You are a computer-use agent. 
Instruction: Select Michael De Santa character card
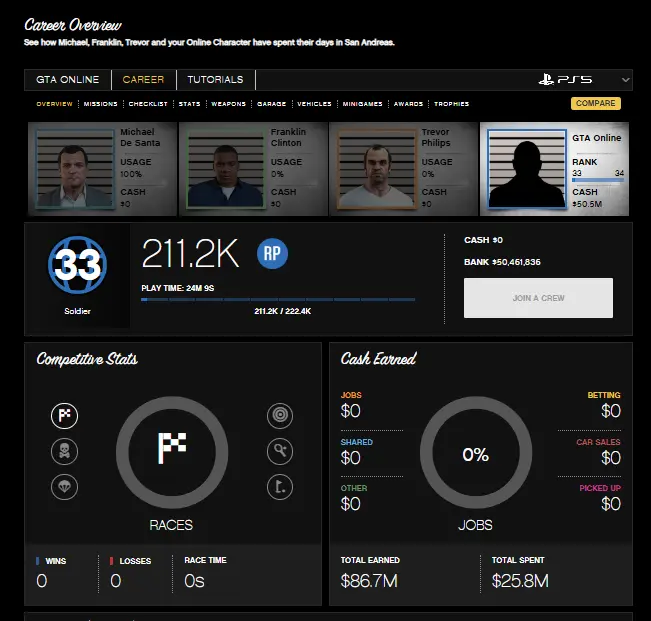tap(102, 169)
